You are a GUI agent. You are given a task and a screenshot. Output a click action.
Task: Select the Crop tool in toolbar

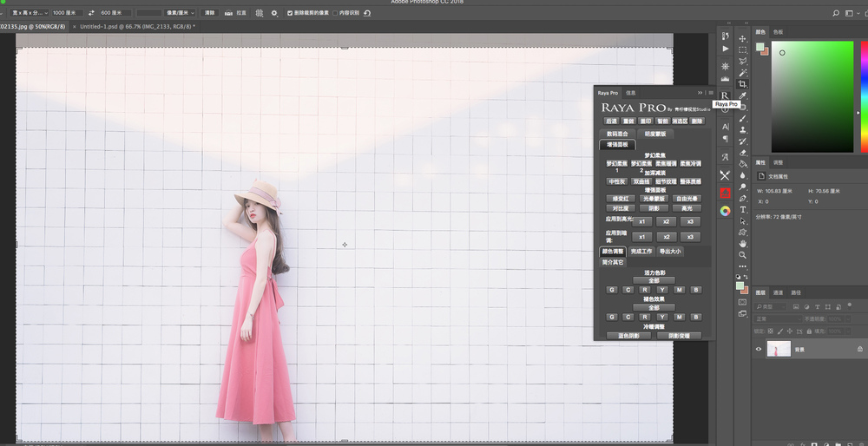[743, 84]
